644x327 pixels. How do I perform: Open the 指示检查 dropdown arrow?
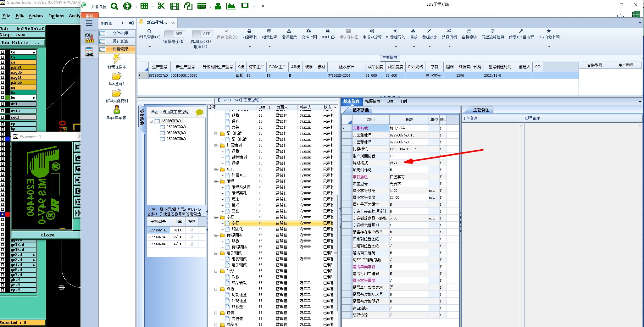tap(269, 47)
